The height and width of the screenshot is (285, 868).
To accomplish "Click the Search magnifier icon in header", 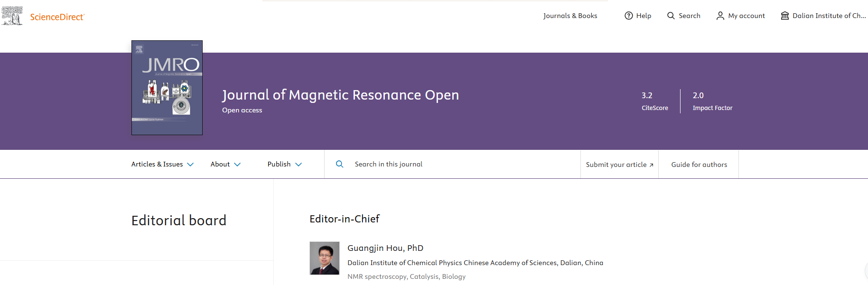I will click(x=671, y=16).
